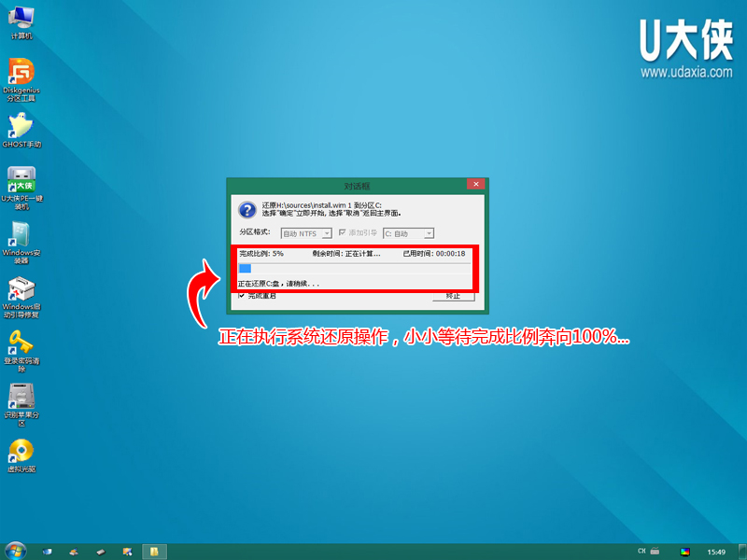Expand the C: 自动 boot partition dropdown
This screenshot has width=747, height=560.
tap(429, 233)
